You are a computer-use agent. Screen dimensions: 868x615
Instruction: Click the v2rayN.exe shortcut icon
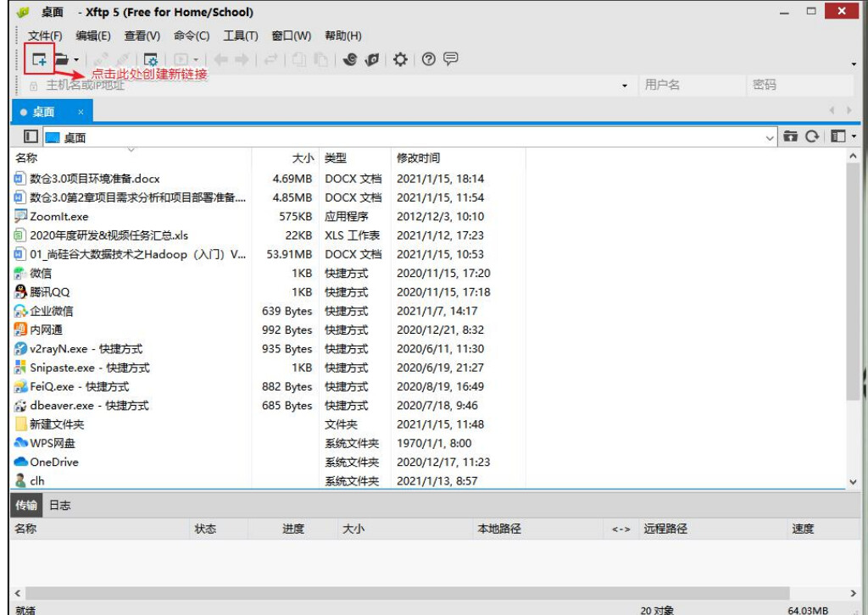[20, 348]
